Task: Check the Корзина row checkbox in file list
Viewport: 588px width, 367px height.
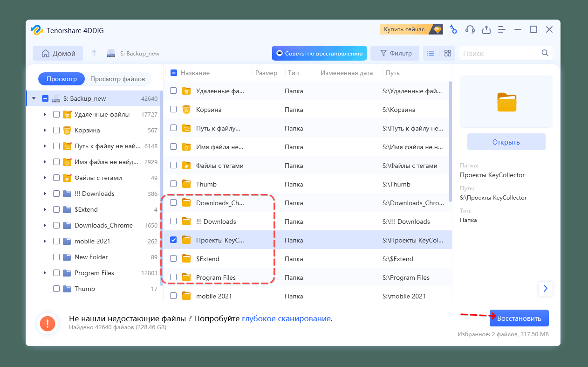Action: pyautogui.click(x=173, y=109)
